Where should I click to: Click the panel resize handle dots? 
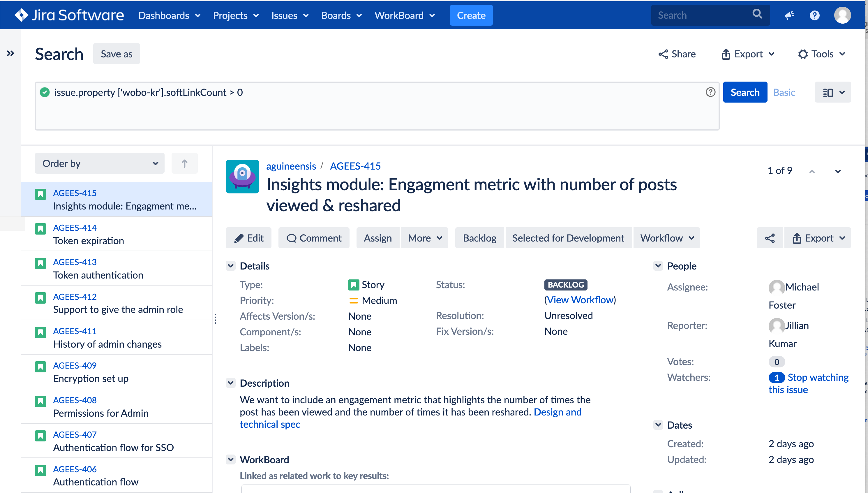click(x=215, y=319)
